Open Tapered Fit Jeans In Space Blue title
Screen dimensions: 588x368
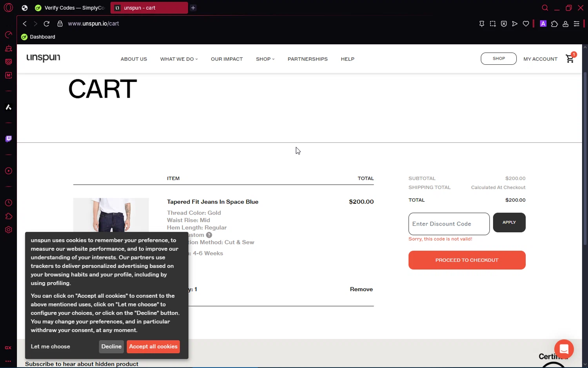point(212,202)
